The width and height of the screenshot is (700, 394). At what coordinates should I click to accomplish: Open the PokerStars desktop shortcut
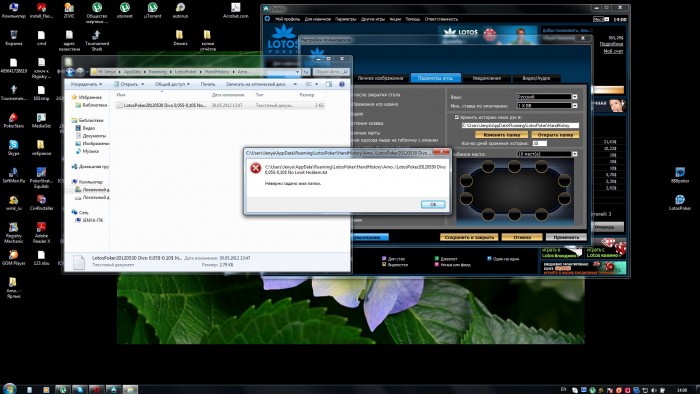point(13,120)
